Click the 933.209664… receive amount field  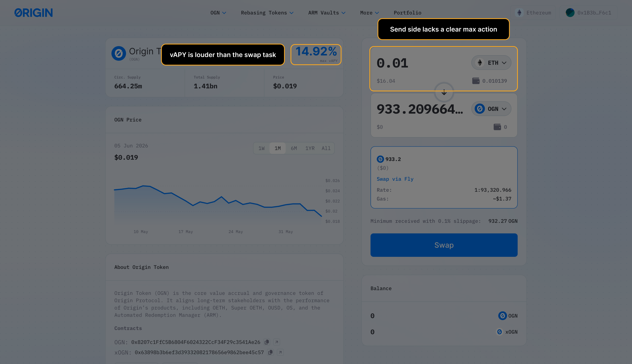420,109
